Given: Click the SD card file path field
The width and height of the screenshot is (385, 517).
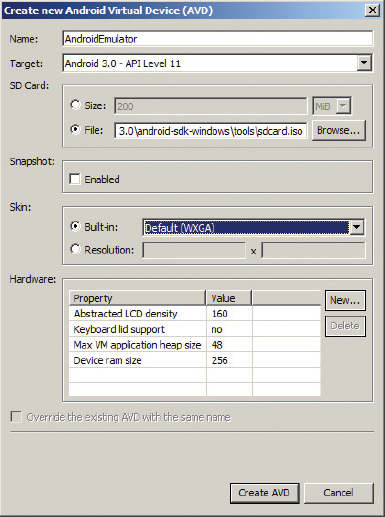Looking at the screenshot, I should [210, 130].
